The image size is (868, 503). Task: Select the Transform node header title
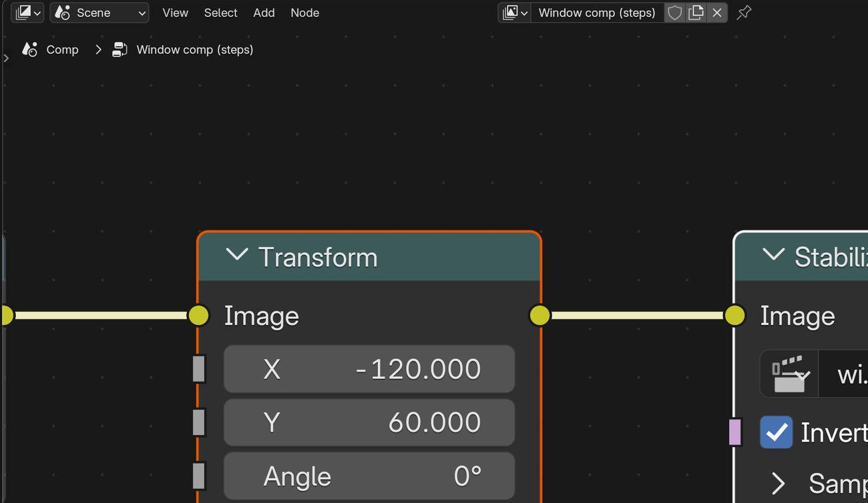click(318, 258)
